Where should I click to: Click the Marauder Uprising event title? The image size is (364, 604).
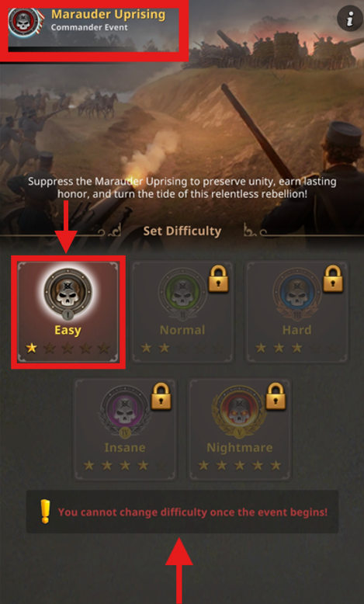tap(108, 15)
